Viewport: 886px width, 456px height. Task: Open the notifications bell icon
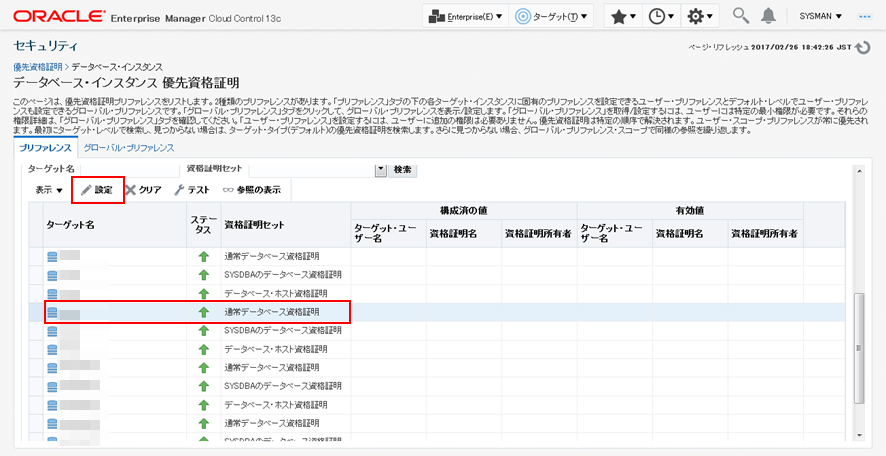pos(768,16)
